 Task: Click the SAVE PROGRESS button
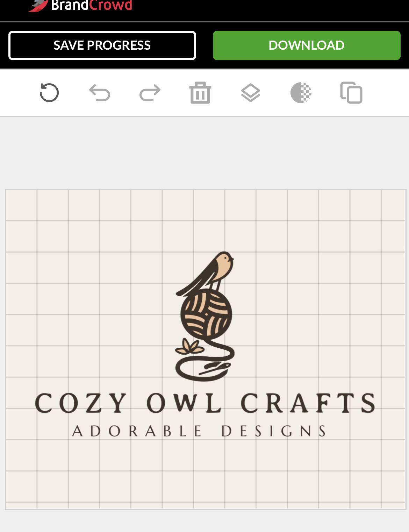click(102, 45)
